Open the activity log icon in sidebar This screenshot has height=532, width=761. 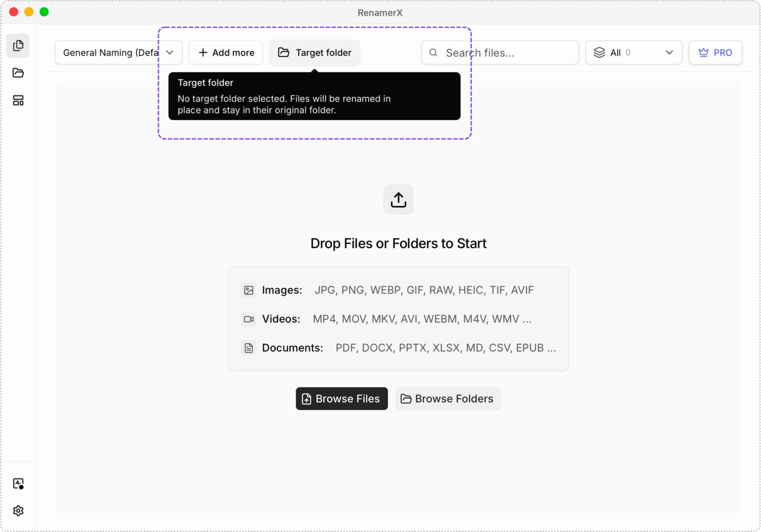click(x=18, y=484)
